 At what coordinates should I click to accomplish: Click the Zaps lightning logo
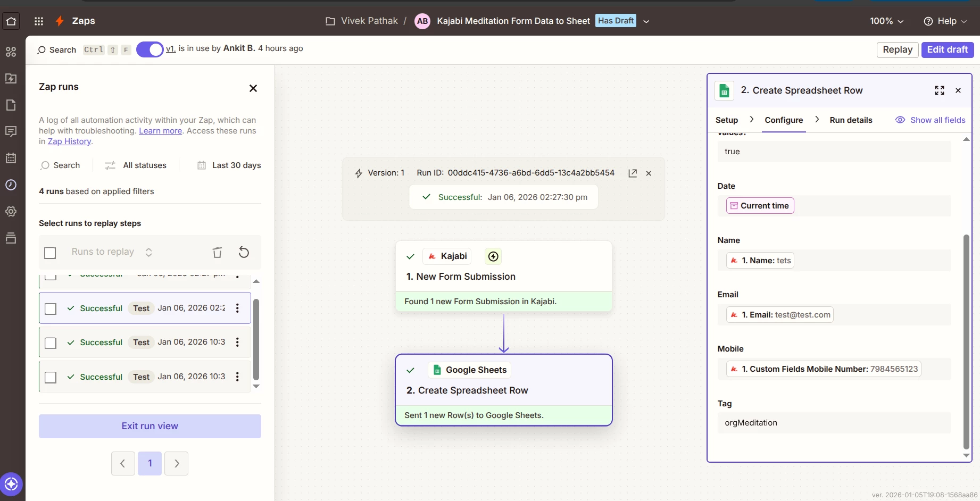coord(60,21)
